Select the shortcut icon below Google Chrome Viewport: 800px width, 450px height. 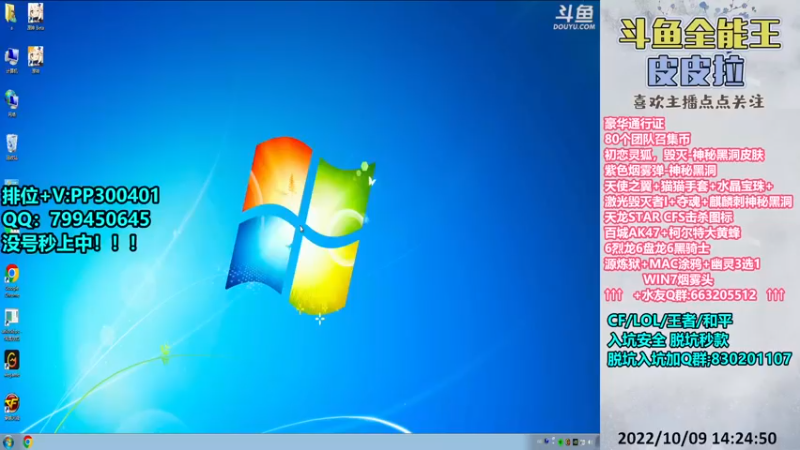12,324
